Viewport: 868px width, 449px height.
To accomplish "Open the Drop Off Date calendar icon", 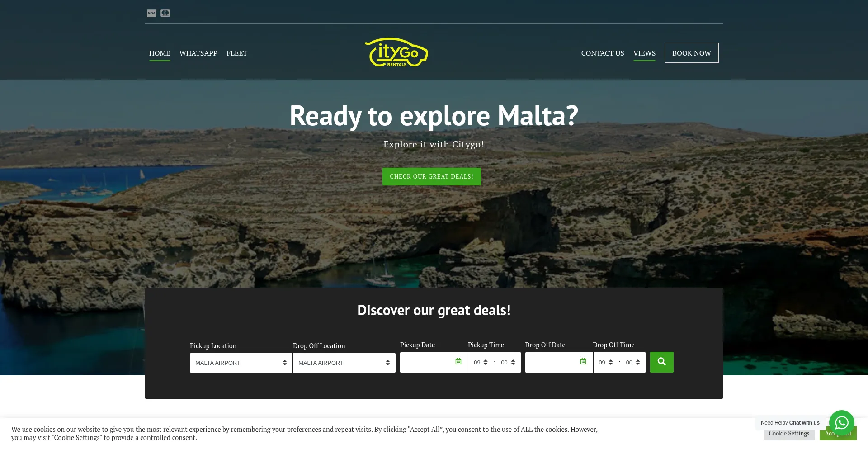I will coord(583,361).
